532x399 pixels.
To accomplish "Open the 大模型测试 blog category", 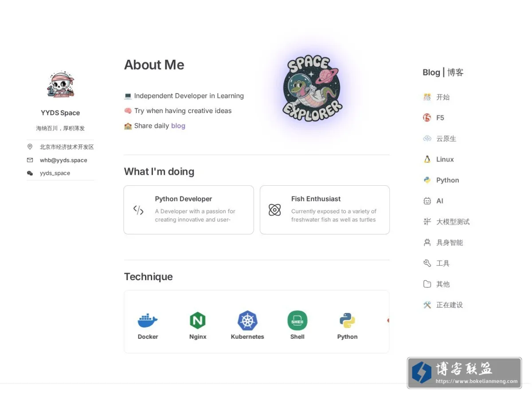I will point(453,222).
